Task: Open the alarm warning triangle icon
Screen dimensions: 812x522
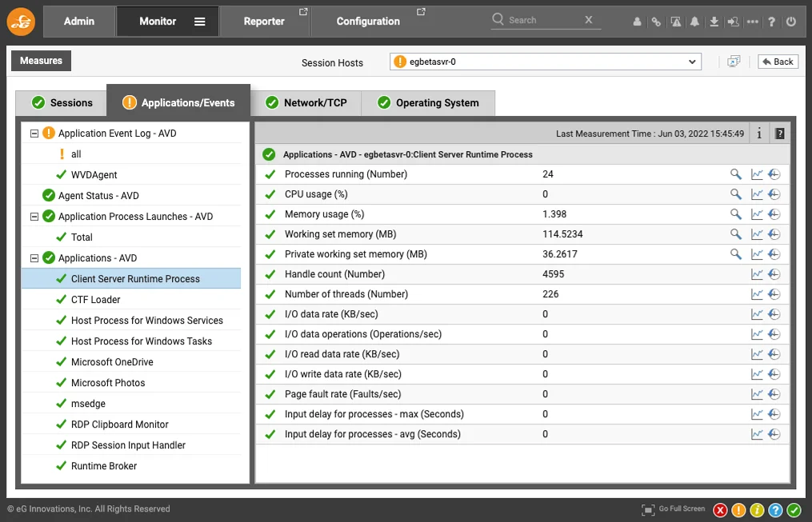Action: click(x=676, y=22)
